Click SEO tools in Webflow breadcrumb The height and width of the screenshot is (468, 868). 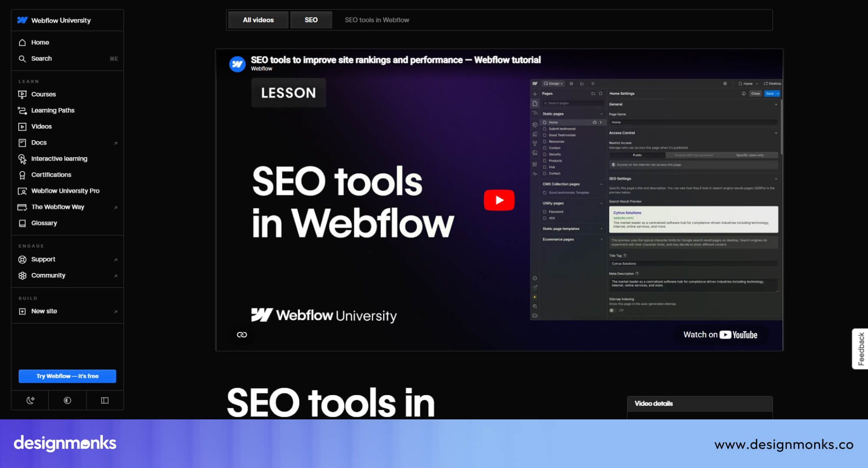(x=377, y=20)
